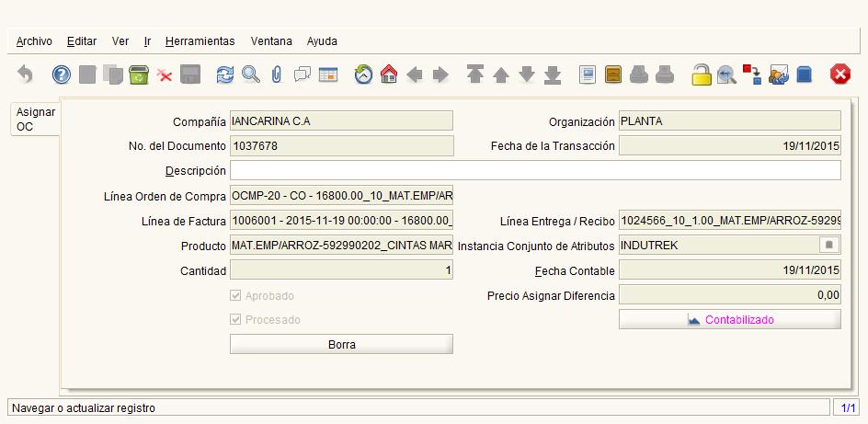Click the Help question mark icon
Viewport: 868px width, 424px height.
[x=62, y=74]
